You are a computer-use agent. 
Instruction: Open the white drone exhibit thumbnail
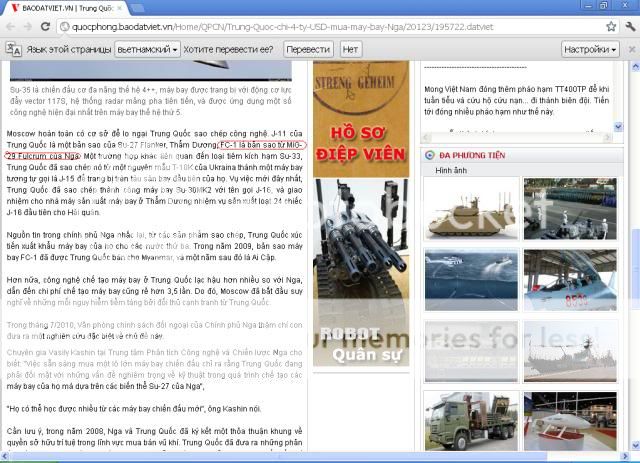(x=570, y=421)
